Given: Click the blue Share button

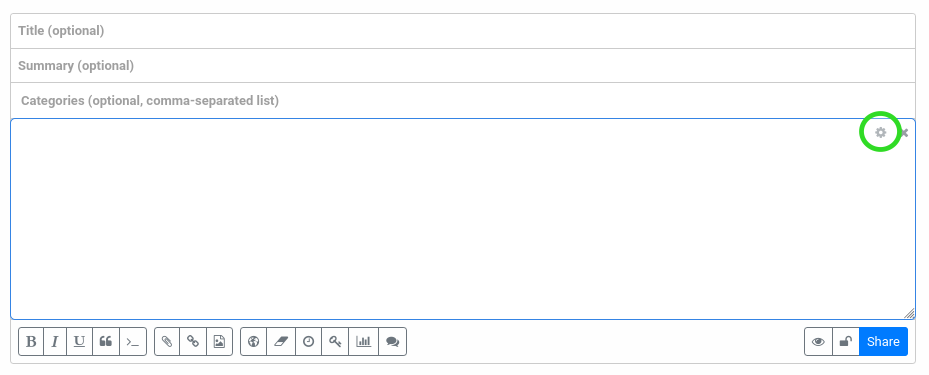Looking at the screenshot, I should point(883,341).
